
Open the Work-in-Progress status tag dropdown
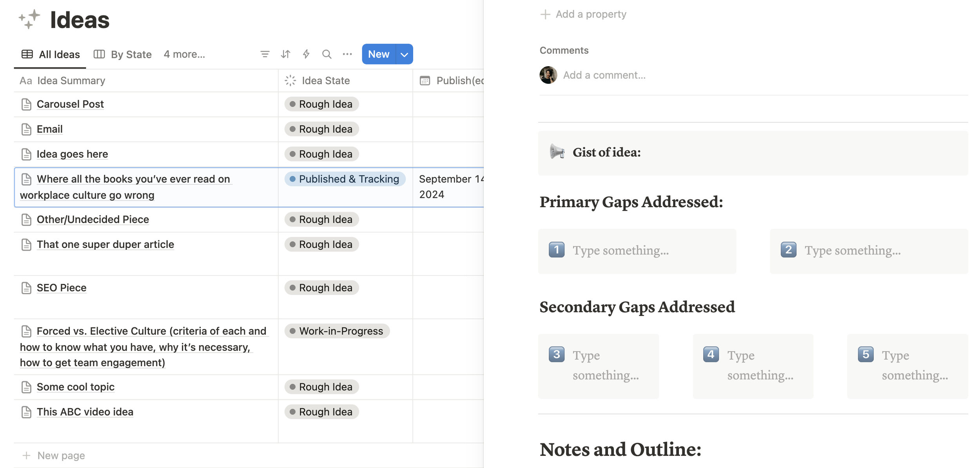point(337,331)
